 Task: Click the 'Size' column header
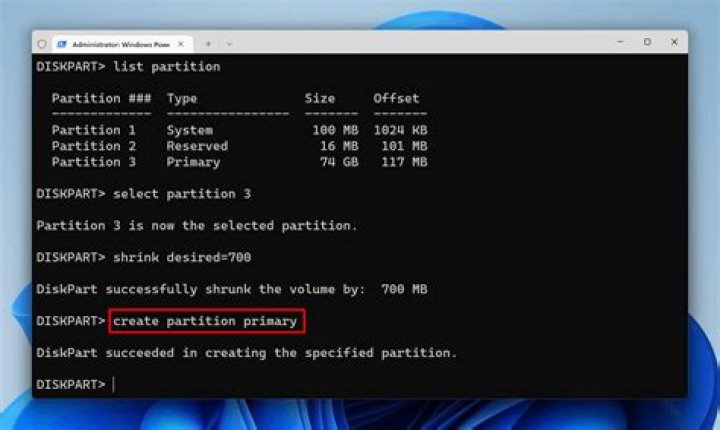tap(320, 98)
